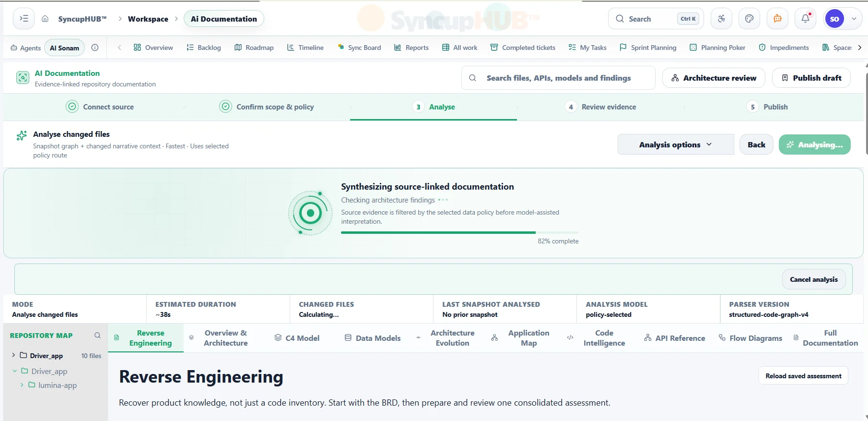Expand the lumina-app folder
Screen dimensions: 868x421
click(x=22, y=385)
